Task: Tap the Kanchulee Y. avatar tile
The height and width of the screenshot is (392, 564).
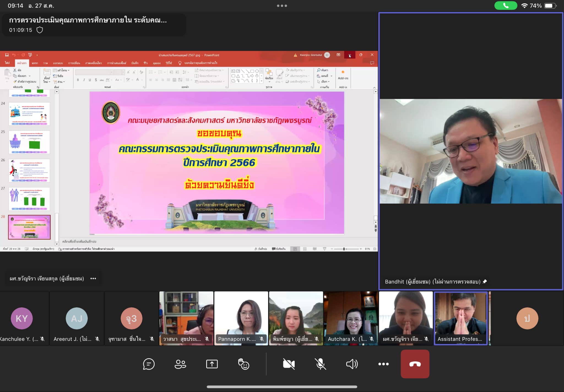Action: pyautogui.click(x=22, y=318)
